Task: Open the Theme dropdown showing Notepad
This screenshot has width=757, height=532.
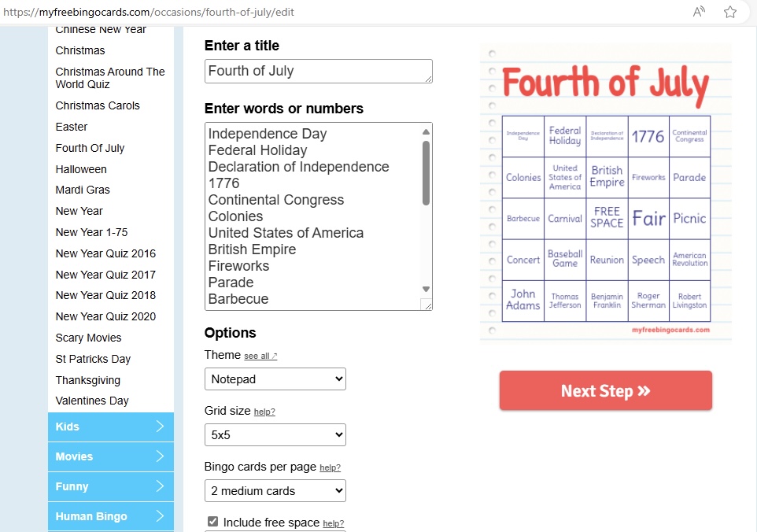Action: (275, 379)
